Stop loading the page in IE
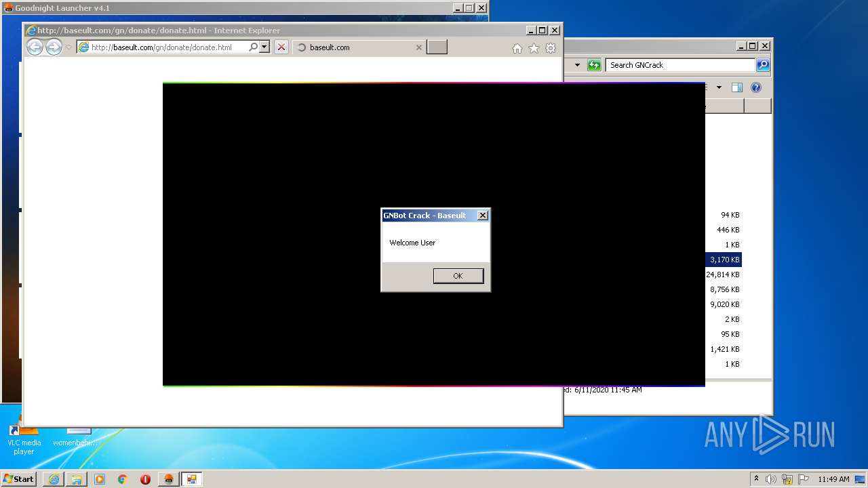The height and width of the screenshot is (488, 868). click(x=281, y=47)
